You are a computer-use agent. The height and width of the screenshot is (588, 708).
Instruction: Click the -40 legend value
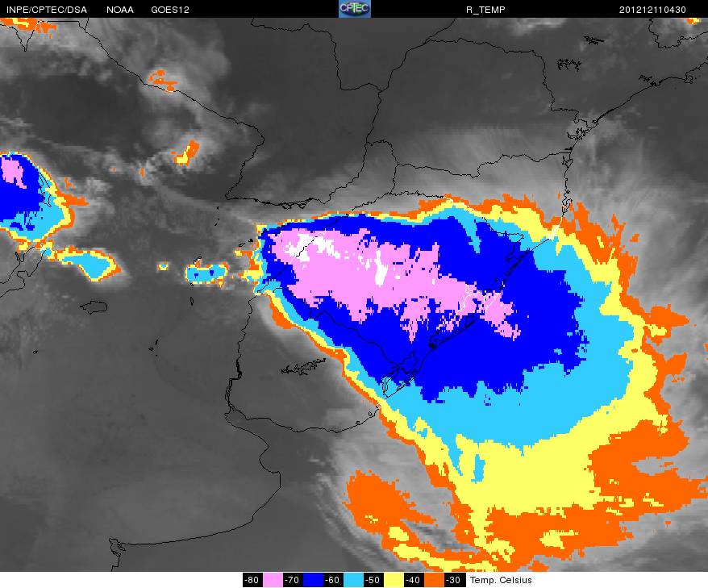tap(413, 580)
